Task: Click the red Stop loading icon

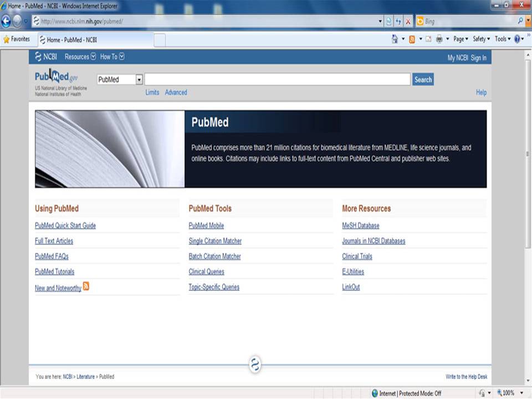Action: (408, 22)
